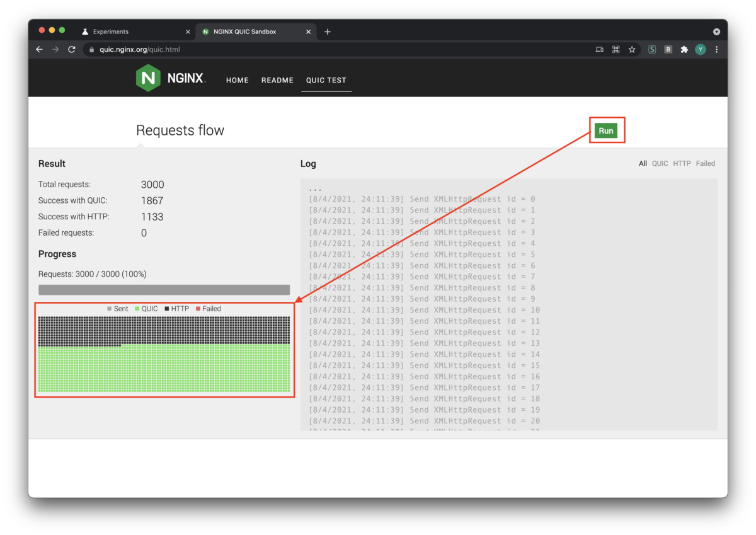Click the Progress section heading
Image resolution: width=756 pixels, height=535 pixels.
pos(57,254)
